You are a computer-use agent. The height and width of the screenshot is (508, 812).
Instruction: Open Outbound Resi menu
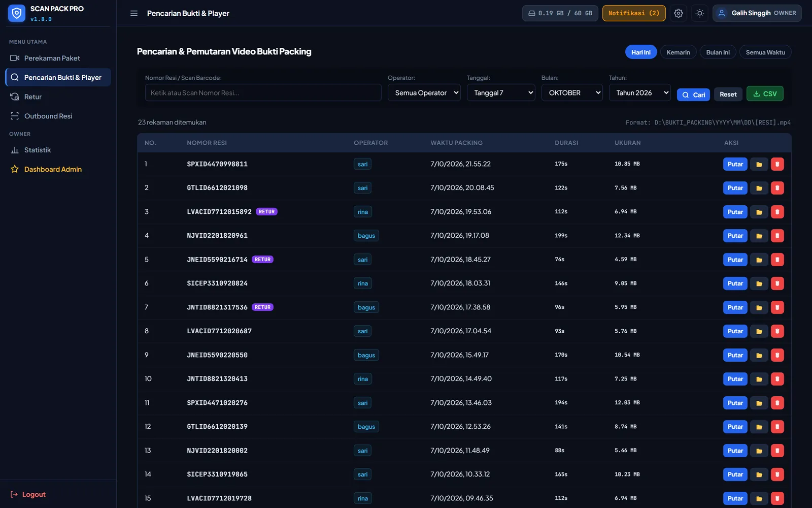pos(58,116)
